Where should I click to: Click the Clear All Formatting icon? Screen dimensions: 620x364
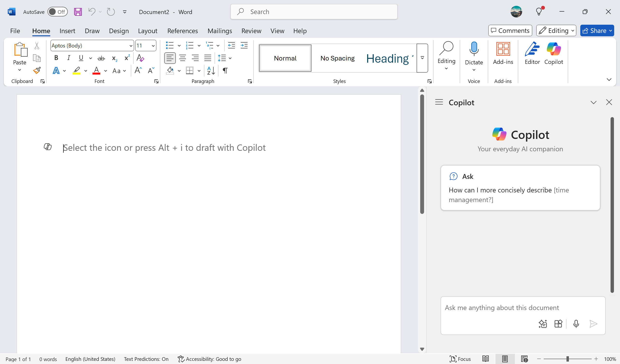[140, 58]
